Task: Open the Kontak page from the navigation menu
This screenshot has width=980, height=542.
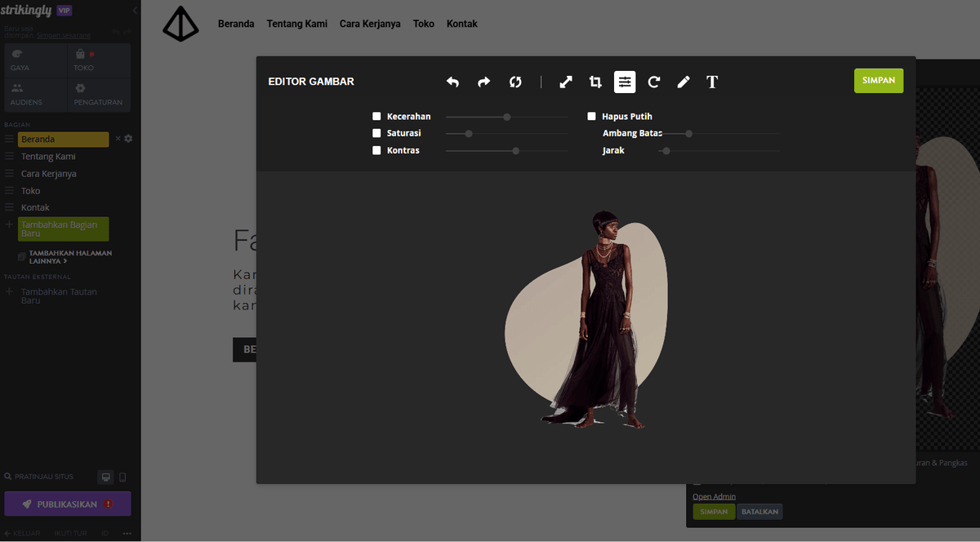Action: [461, 24]
